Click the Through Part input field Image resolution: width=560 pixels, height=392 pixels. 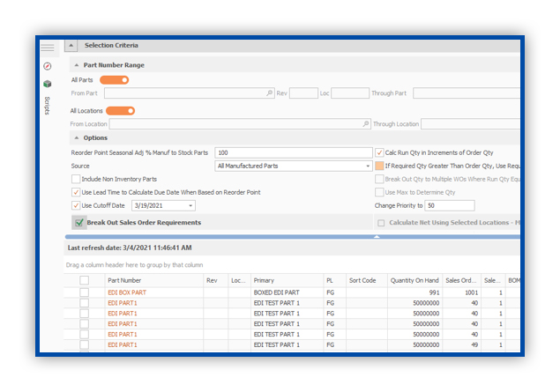[467, 93]
